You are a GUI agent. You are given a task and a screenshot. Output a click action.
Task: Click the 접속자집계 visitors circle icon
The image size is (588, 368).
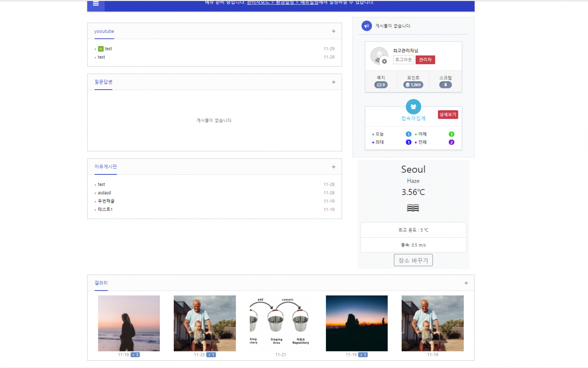413,107
